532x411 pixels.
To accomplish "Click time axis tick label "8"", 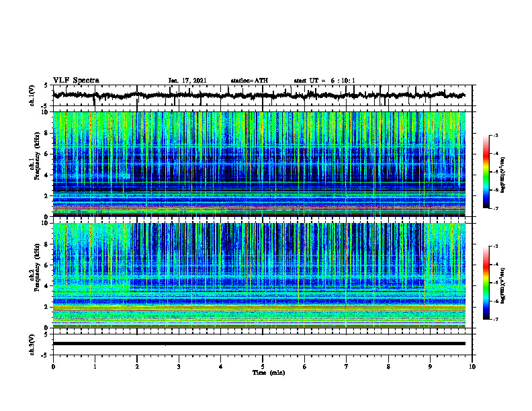I will [x=388, y=367].
